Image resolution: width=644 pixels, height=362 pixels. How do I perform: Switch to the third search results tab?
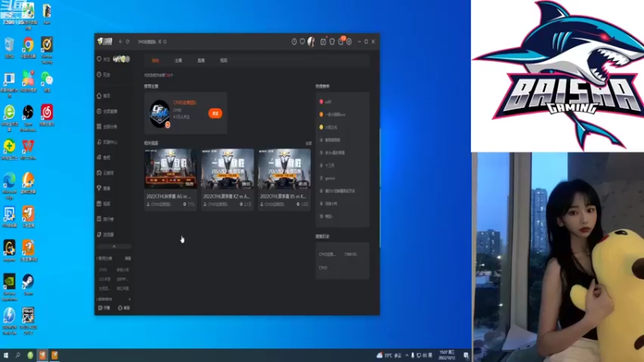click(x=200, y=60)
